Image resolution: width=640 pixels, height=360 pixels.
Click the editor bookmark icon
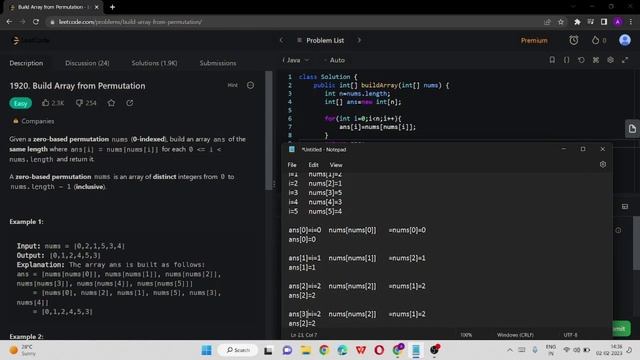(x=552, y=60)
